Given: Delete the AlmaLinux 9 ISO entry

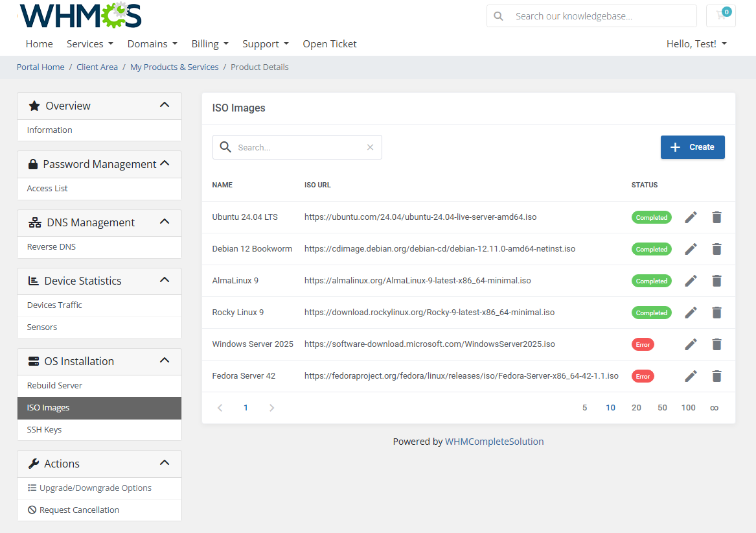Looking at the screenshot, I should pyautogui.click(x=717, y=281).
